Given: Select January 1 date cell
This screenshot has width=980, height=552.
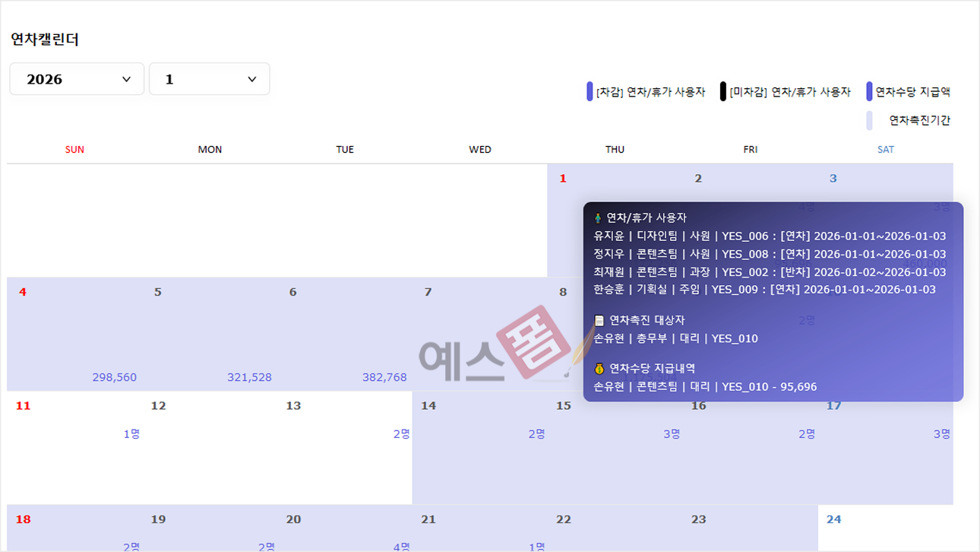Looking at the screenshot, I should click(563, 179).
